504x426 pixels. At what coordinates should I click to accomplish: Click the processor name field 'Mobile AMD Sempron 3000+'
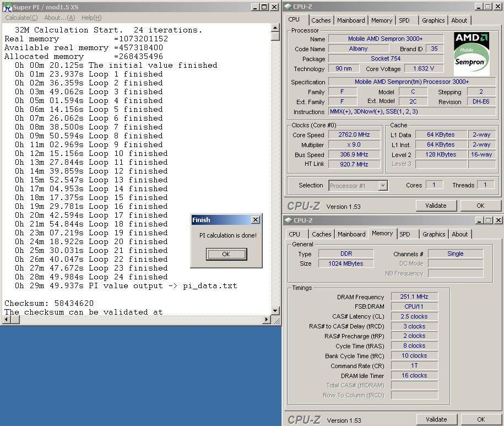click(x=386, y=39)
